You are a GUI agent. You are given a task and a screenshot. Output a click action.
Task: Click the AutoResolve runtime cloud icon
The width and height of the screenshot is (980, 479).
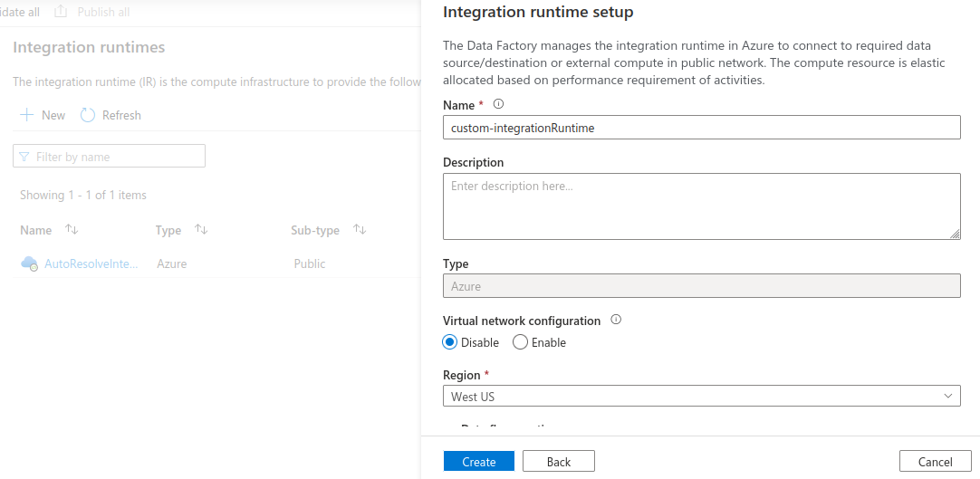click(x=29, y=263)
